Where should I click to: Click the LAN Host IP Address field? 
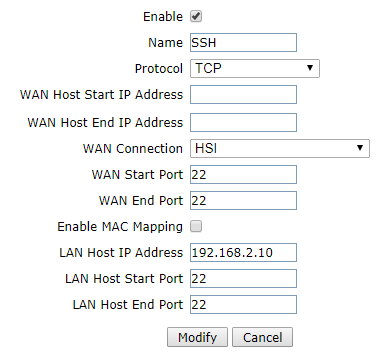pos(243,252)
